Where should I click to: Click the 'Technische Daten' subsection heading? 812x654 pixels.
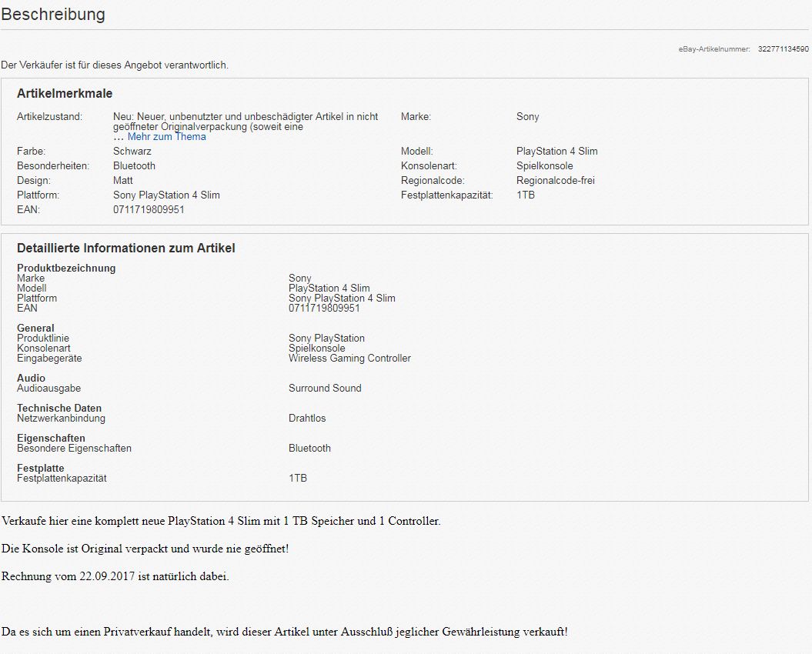[59, 409]
